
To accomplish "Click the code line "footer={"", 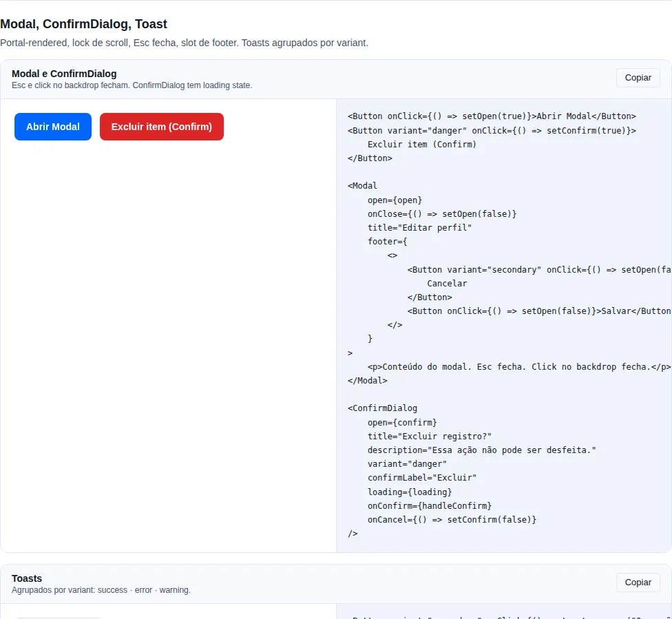I will click(x=388, y=242).
